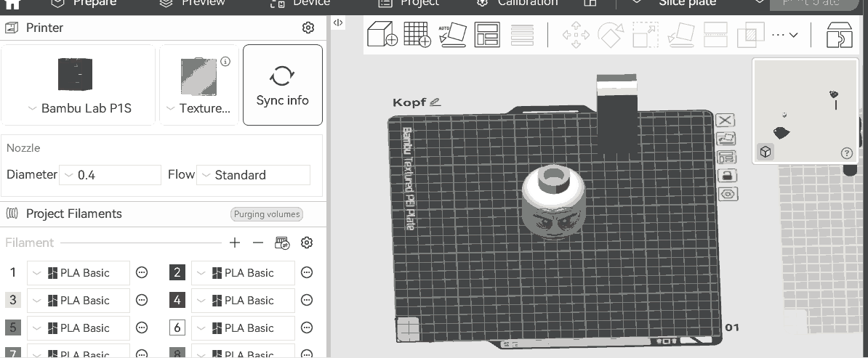The height and width of the screenshot is (358, 868).
Task: Open the nozzle Diameter 0.4 dropdown
Action: coord(110,175)
